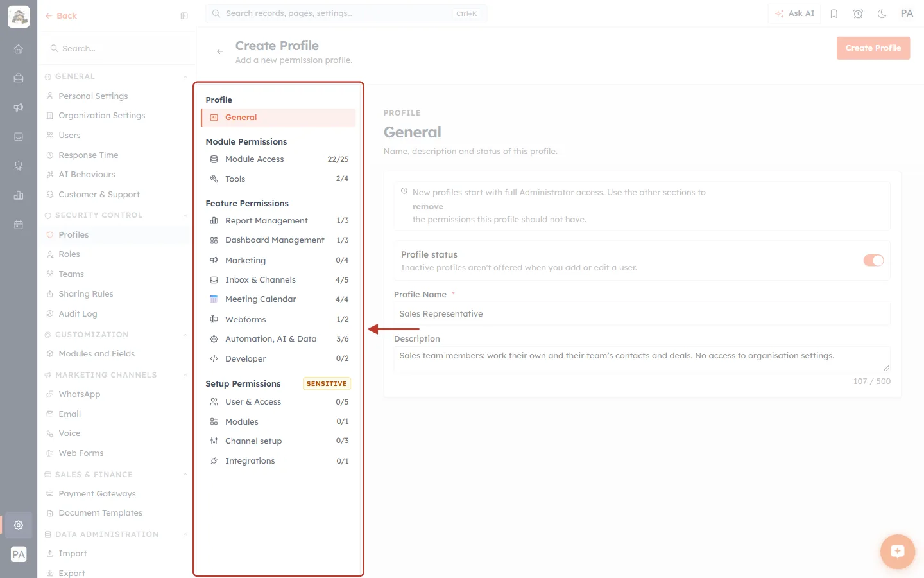The width and height of the screenshot is (924, 578).
Task: Click the global search records box
Action: coord(346,13)
